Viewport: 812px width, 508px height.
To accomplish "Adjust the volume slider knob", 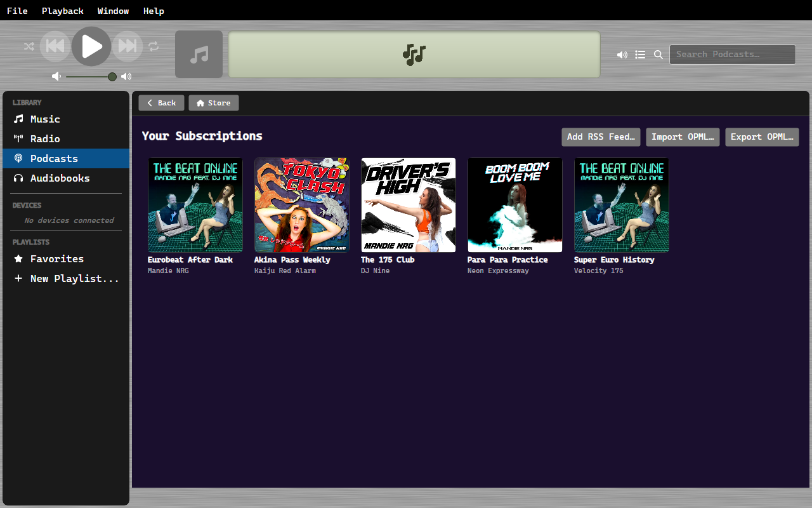I will 112,77.
